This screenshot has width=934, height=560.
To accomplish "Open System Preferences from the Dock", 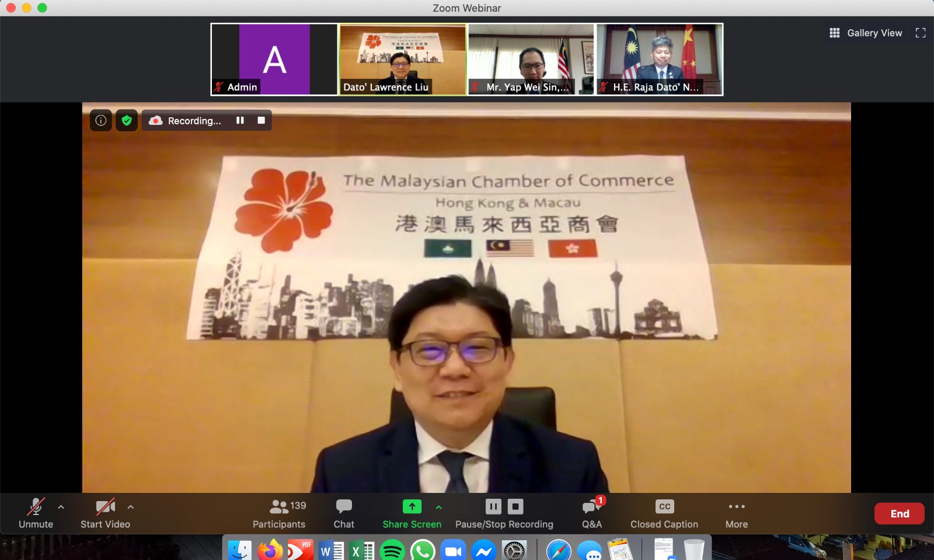I will point(514,550).
